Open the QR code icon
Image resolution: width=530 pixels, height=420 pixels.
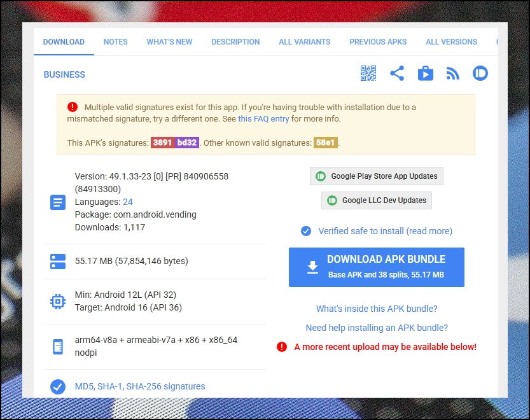[368, 73]
